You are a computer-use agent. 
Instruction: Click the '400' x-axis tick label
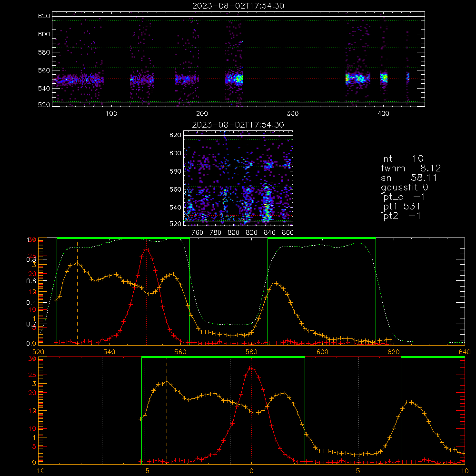tap(383, 114)
